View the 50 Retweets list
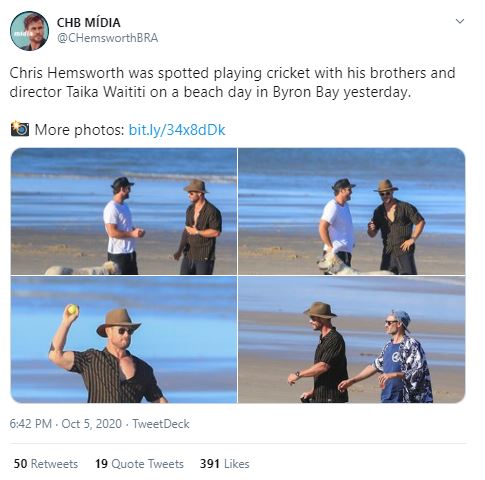The height and width of the screenshot is (480, 485). (x=46, y=464)
